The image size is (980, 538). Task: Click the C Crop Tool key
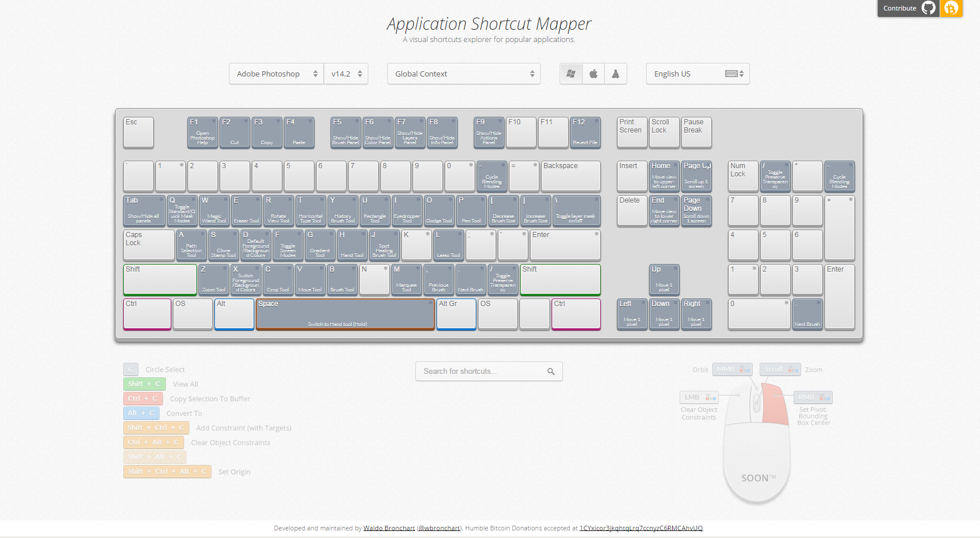coord(278,280)
